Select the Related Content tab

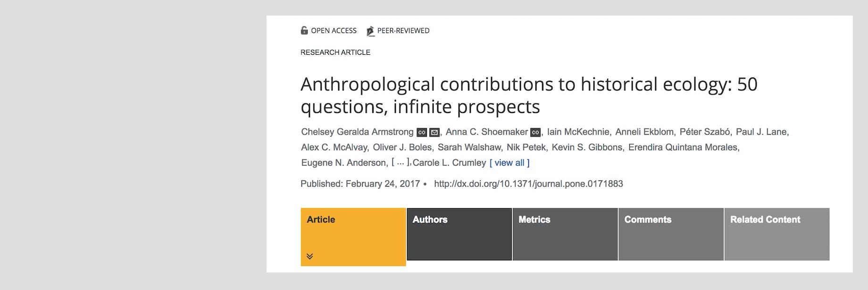click(x=776, y=234)
